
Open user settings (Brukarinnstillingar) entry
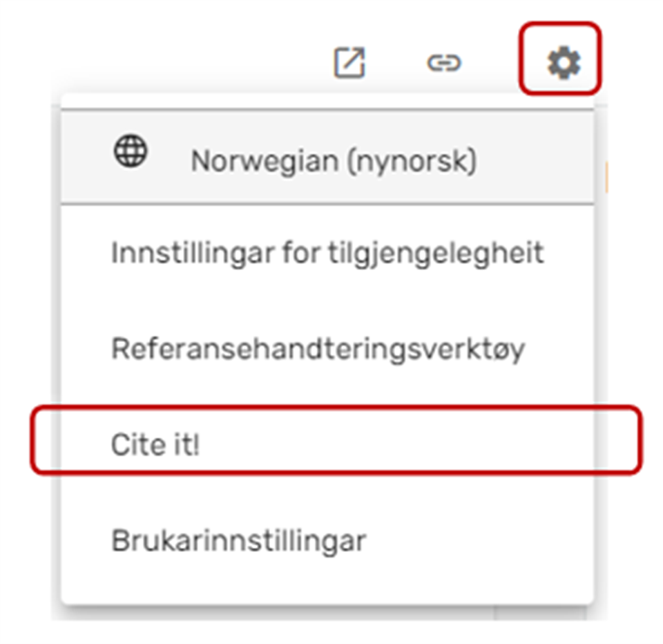[x=238, y=541]
